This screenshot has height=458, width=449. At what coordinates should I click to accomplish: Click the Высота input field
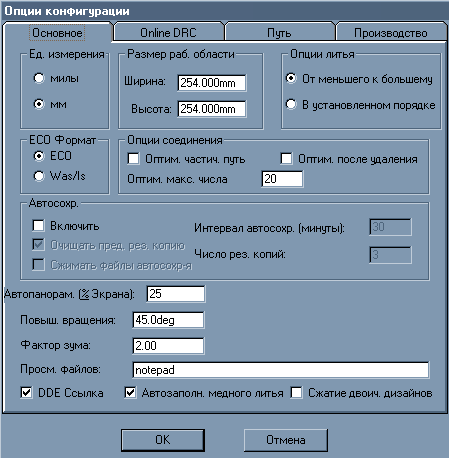[212, 109]
